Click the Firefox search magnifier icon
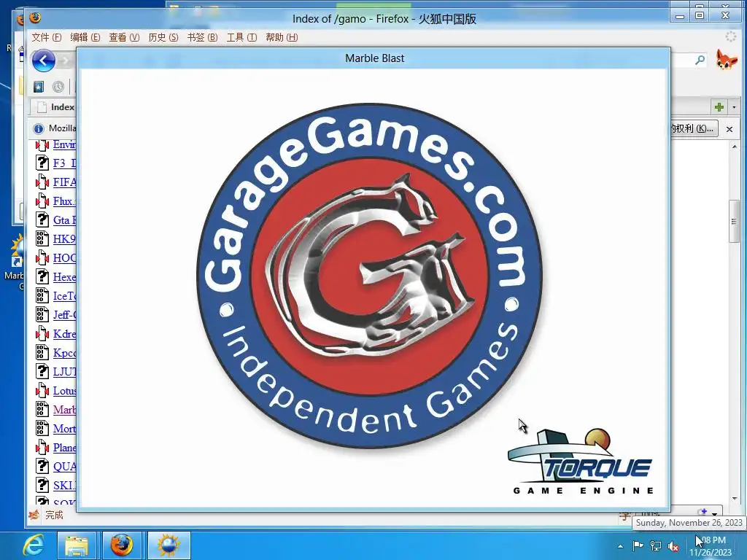747x560 pixels. 700,60
